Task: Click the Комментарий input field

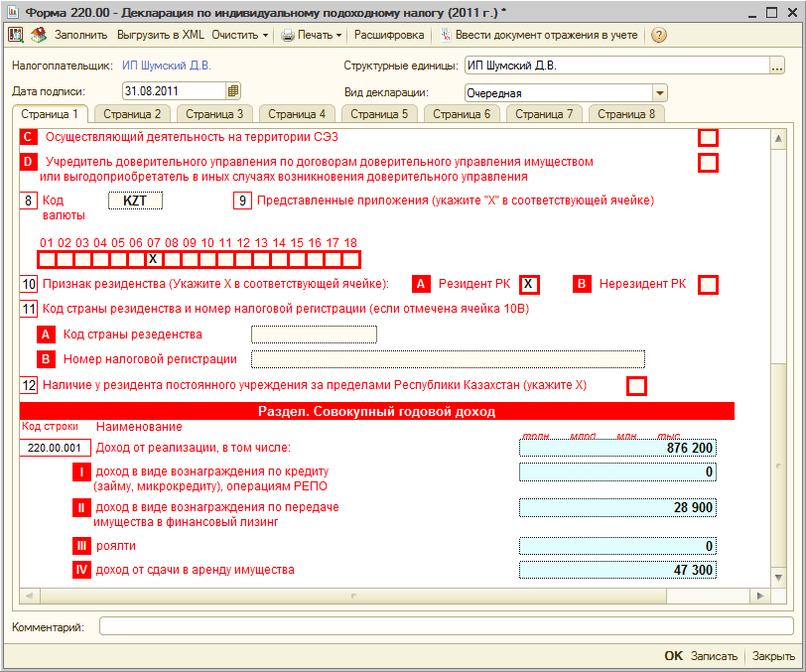Action: point(446,626)
